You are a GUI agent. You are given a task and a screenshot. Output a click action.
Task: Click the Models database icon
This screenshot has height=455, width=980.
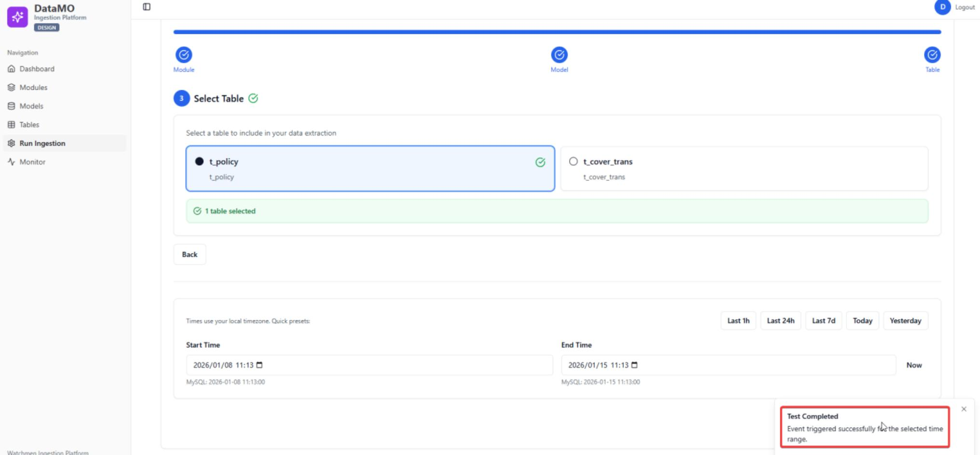pyautogui.click(x=12, y=106)
